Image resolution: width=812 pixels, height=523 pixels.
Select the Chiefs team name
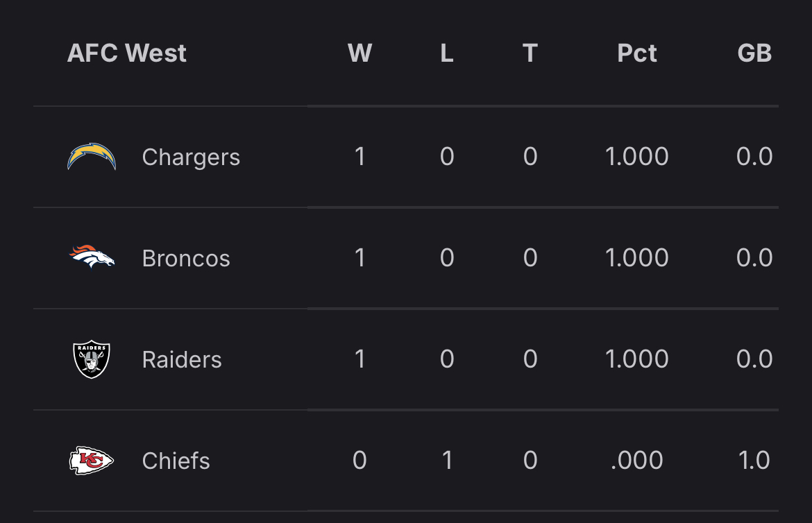point(176,461)
